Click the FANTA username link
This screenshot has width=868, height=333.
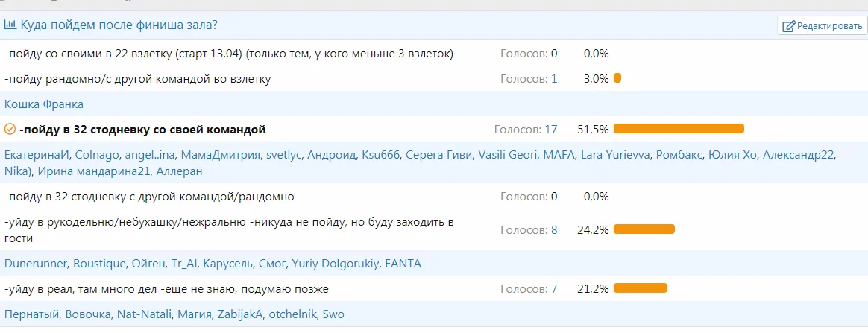[x=403, y=264]
